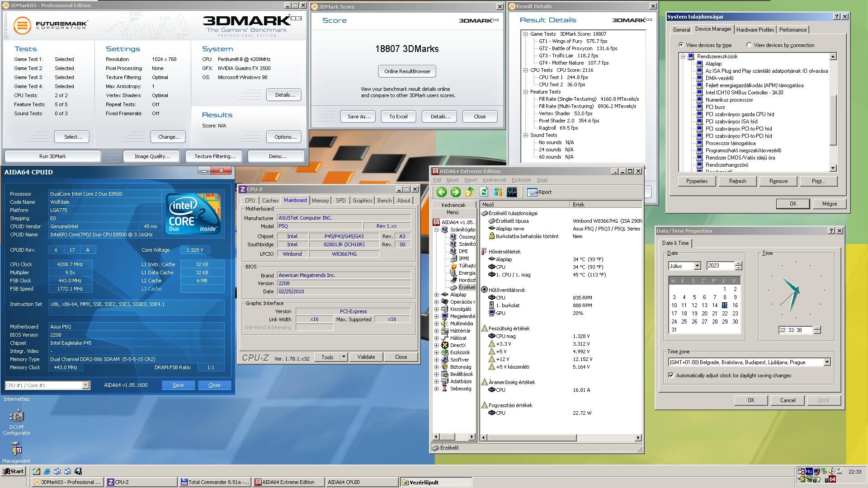Collapse CPU Tests node in Result Details
868x488 pixels.
click(x=526, y=70)
